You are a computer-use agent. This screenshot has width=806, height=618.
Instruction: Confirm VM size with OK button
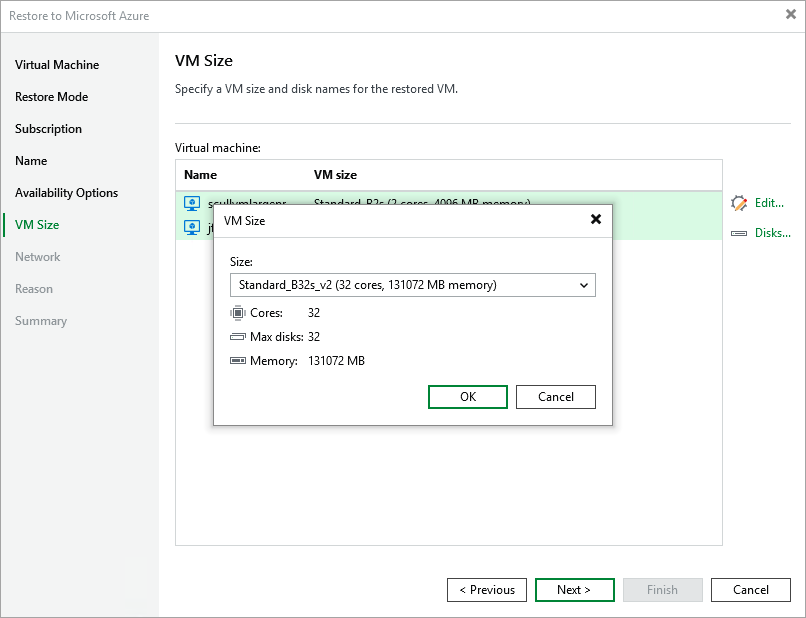coord(468,397)
